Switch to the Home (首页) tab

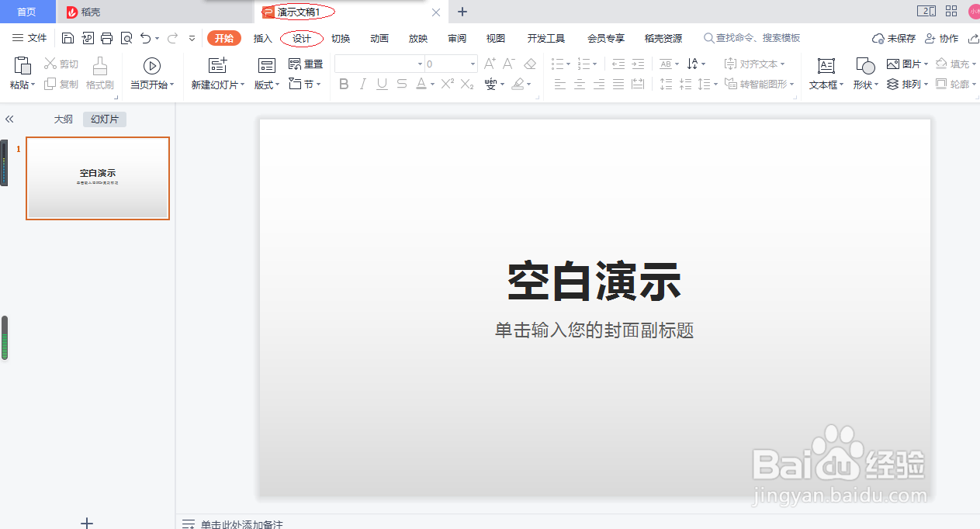[x=27, y=12]
